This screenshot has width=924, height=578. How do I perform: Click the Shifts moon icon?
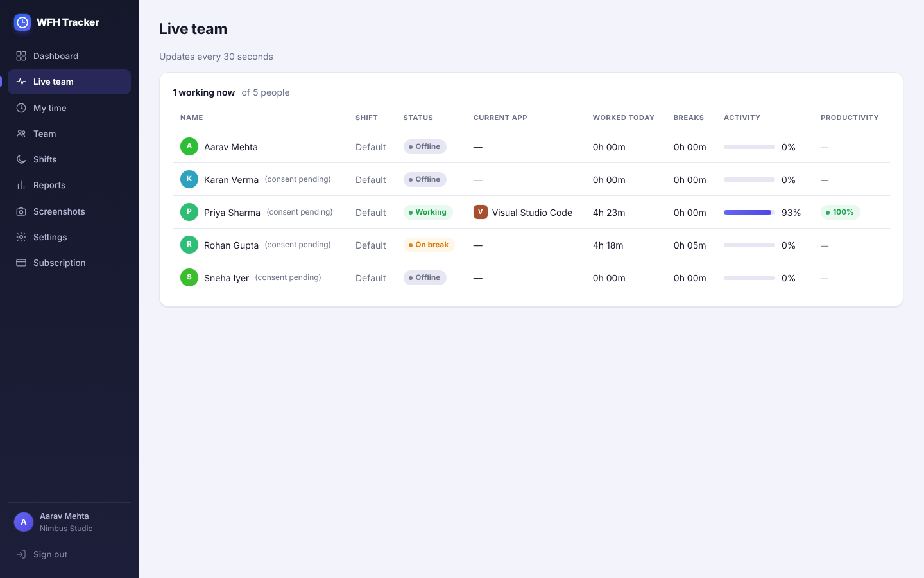(21, 159)
